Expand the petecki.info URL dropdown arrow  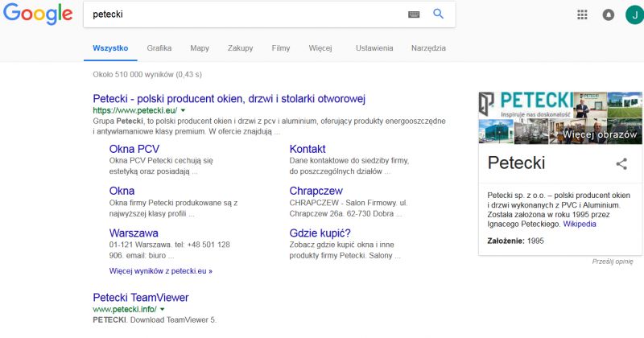(x=163, y=309)
